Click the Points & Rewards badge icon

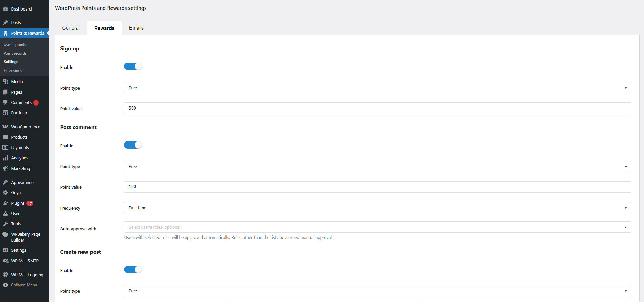click(x=5, y=33)
